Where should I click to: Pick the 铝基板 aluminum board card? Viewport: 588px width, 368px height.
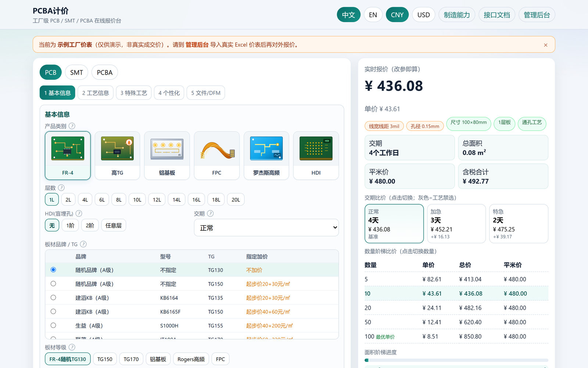(x=167, y=155)
